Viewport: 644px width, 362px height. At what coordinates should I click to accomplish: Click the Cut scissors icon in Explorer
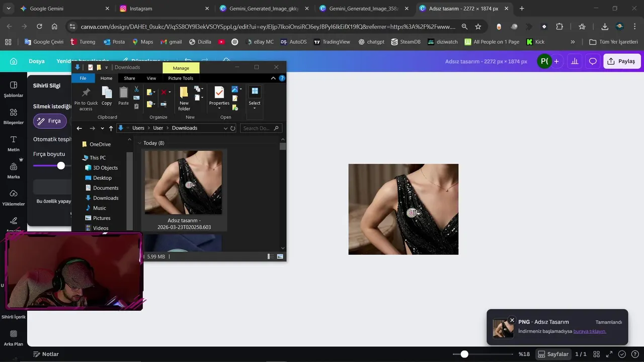pyautogui.click(x=136, y=89)
